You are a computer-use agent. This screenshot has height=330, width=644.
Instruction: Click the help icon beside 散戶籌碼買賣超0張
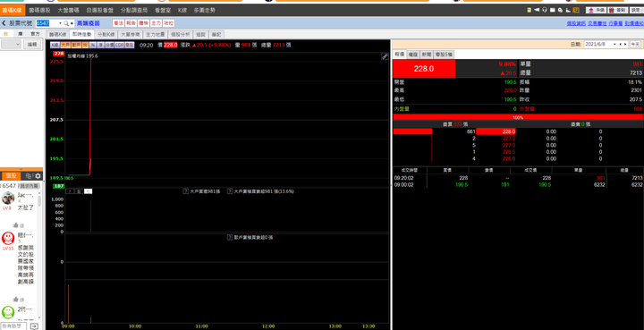click(x=230, y=237)
